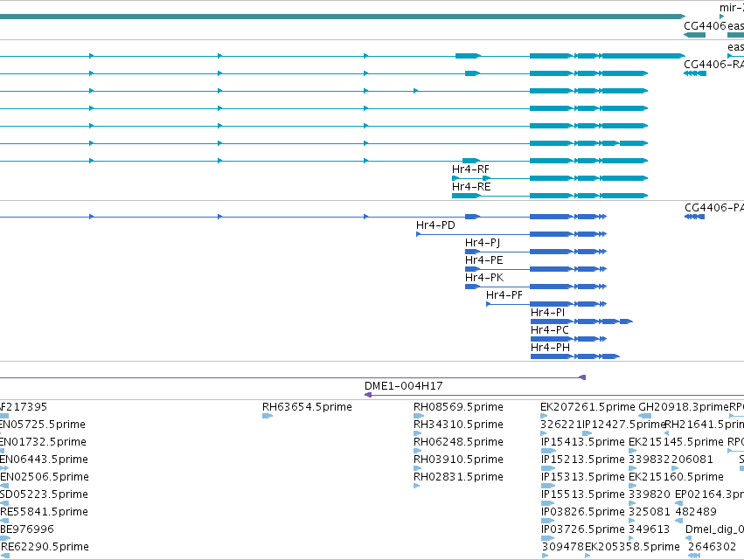The width and height of the screenshot is (744, 560).
Task: Select EST EK215160.5prime
Action: coord(676,477)
